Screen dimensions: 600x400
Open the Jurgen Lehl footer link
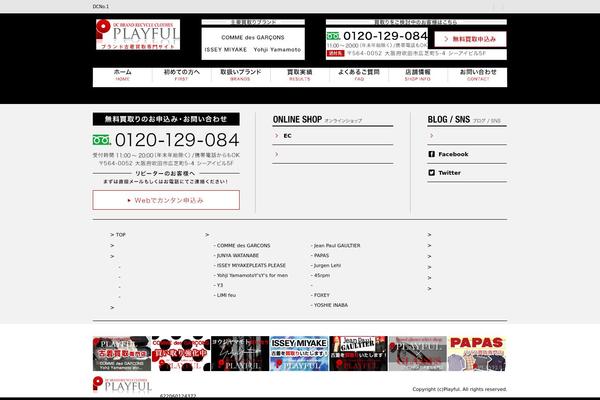[327, 265]
